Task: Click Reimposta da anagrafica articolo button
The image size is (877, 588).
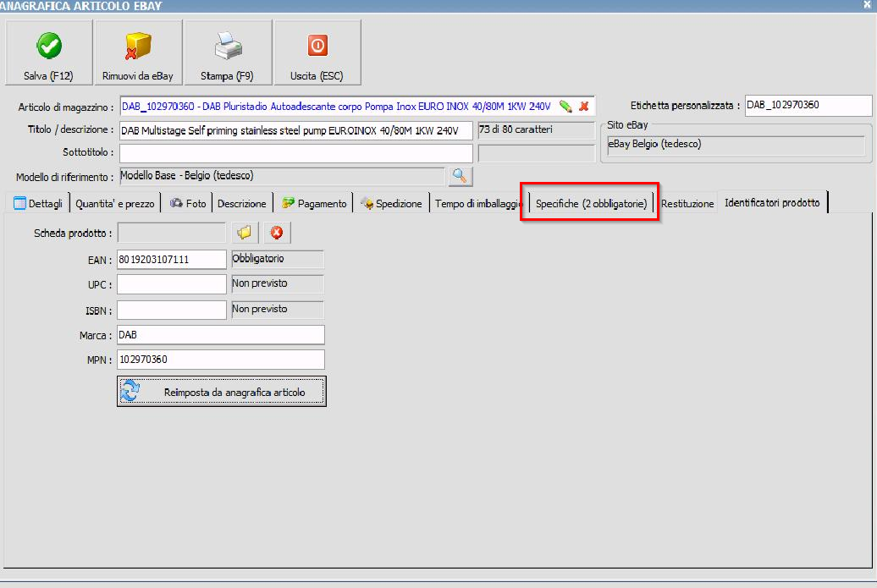Action: coord(222,391)
